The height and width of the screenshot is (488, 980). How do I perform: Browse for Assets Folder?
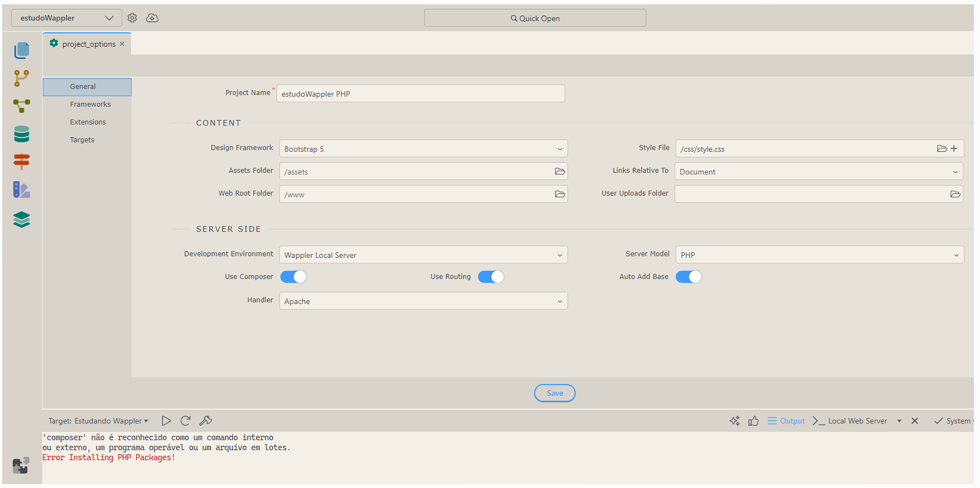pyautogui.click(x=560, y=171)
